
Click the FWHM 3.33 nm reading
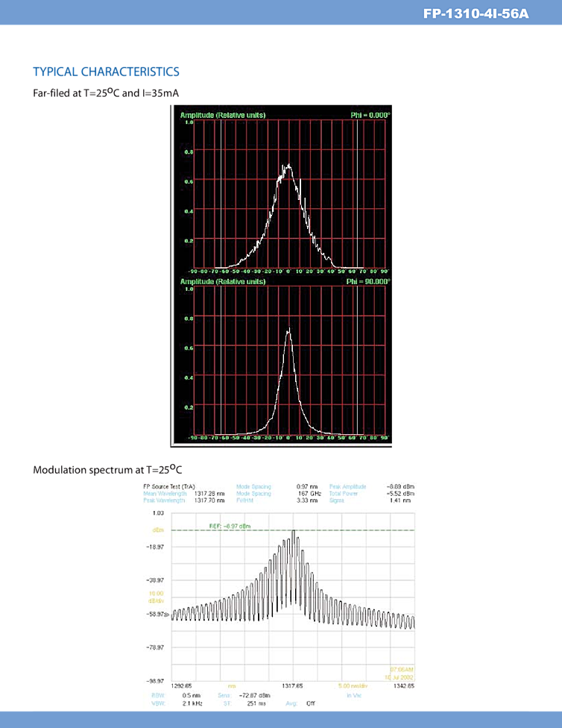click(x=306, y=501)
